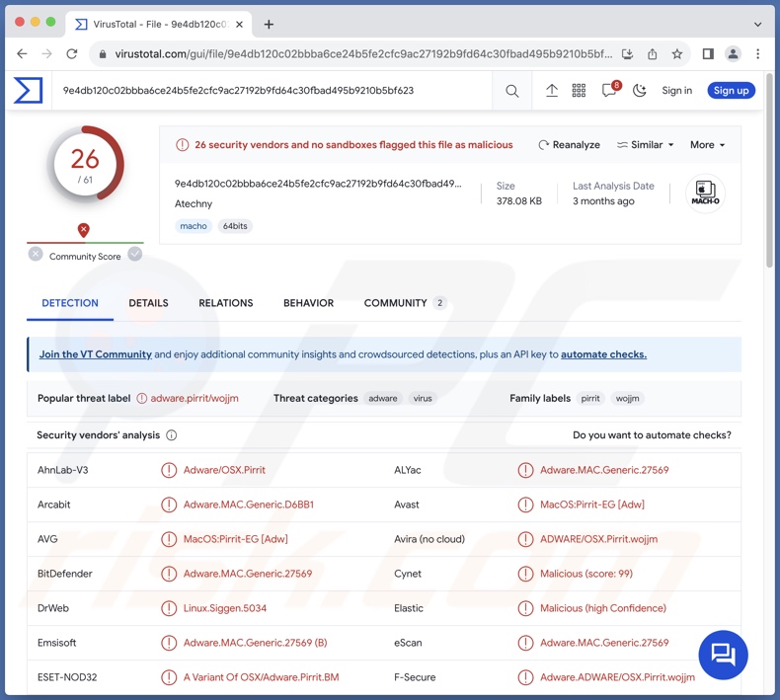Click Do you want to automate checks?
This screenshot has height=700, width=780.
[x=652, y=435]
